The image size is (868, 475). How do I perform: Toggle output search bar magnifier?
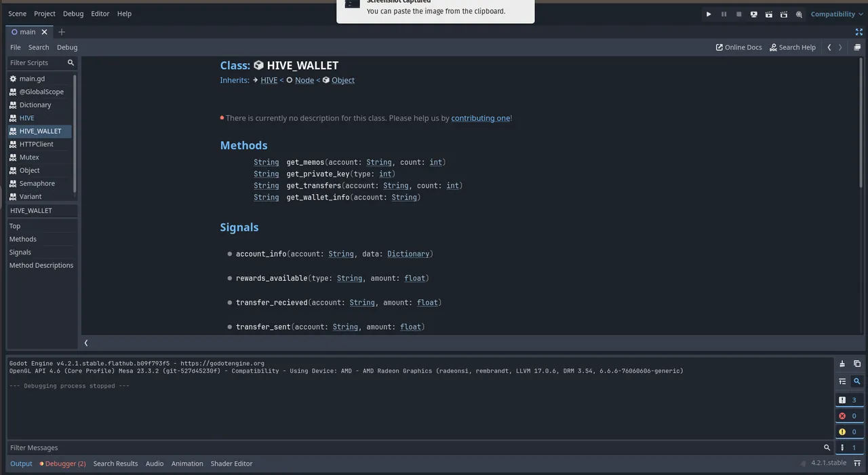coord(857,381)
